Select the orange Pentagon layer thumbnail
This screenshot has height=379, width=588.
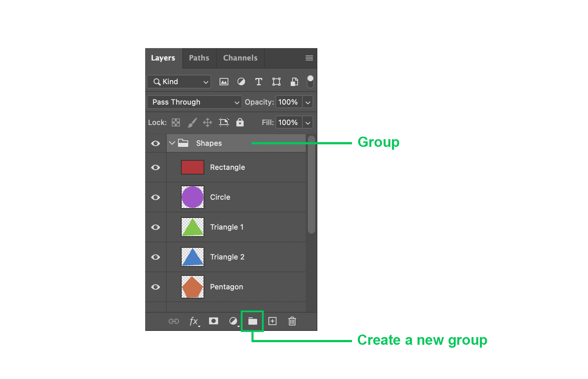[193, 287]
